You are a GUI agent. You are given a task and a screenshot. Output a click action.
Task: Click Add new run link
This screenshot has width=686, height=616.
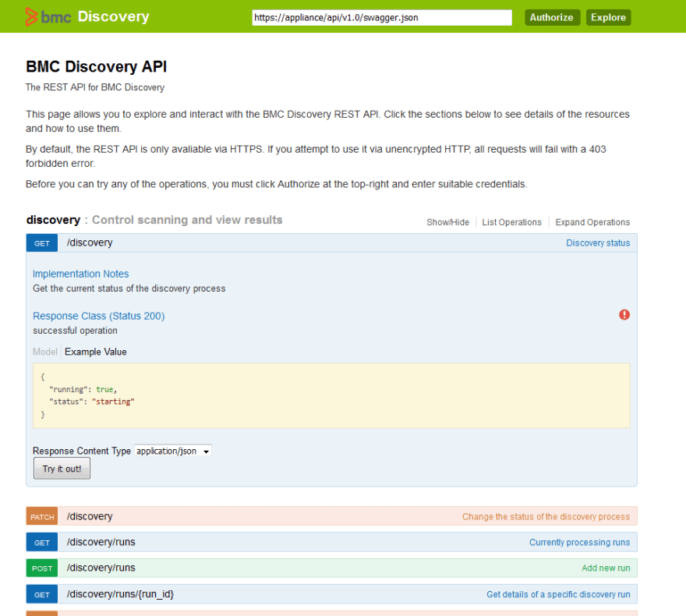[606, 568]
